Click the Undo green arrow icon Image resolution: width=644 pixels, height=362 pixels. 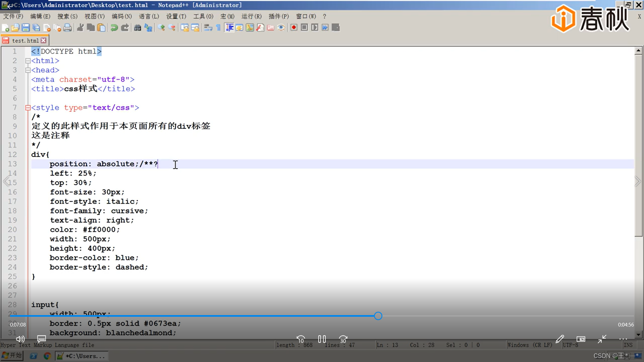pyautogui.click(x=114, y=28)
